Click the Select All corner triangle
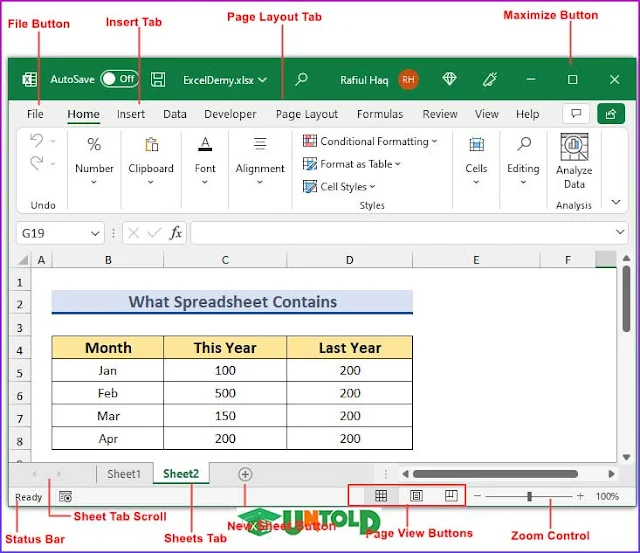The height and width of the screenshot is (553, 640). (x=22, y=260)
